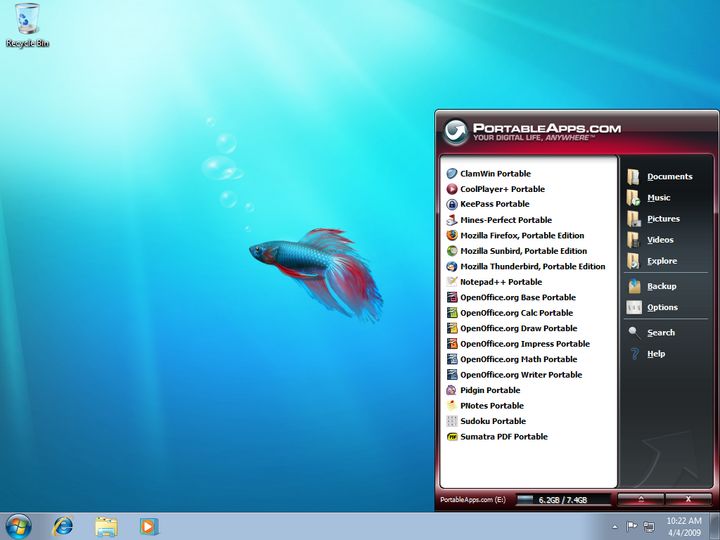The height and width of the screenshot is (540, 720).
Task: Click the Videos folder icon
Action: click(x=634, y=240)
